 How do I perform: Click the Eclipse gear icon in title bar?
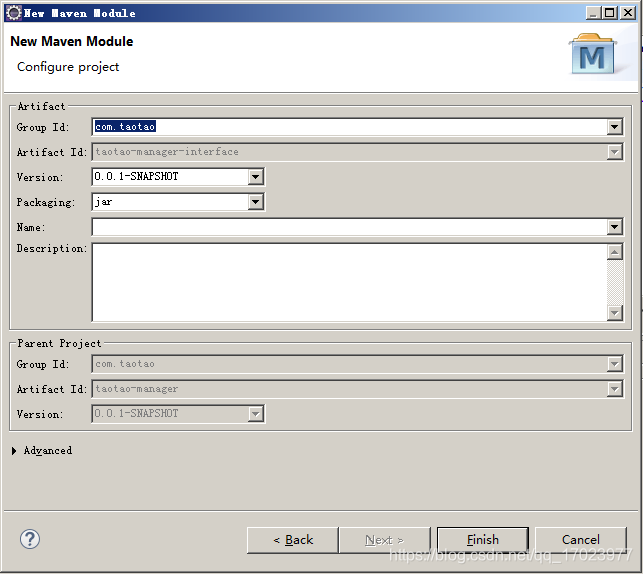click(x=14, y=13)
